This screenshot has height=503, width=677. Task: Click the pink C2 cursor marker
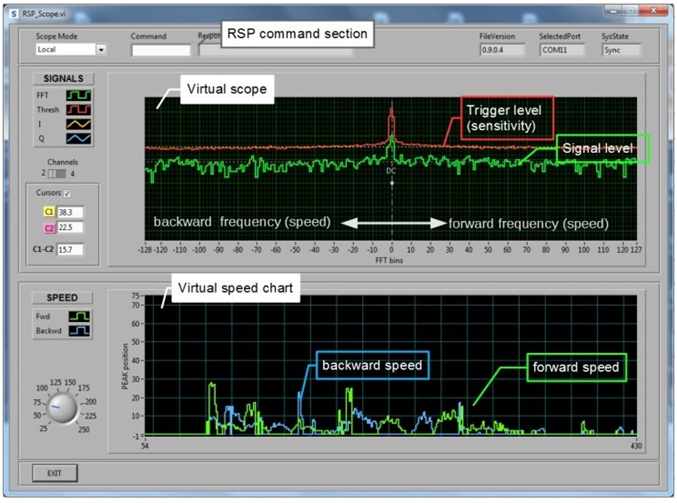[x=49, y=228]
